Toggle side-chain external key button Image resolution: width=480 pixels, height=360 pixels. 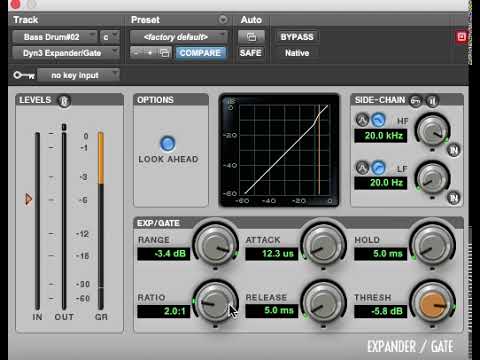point(416,100)
